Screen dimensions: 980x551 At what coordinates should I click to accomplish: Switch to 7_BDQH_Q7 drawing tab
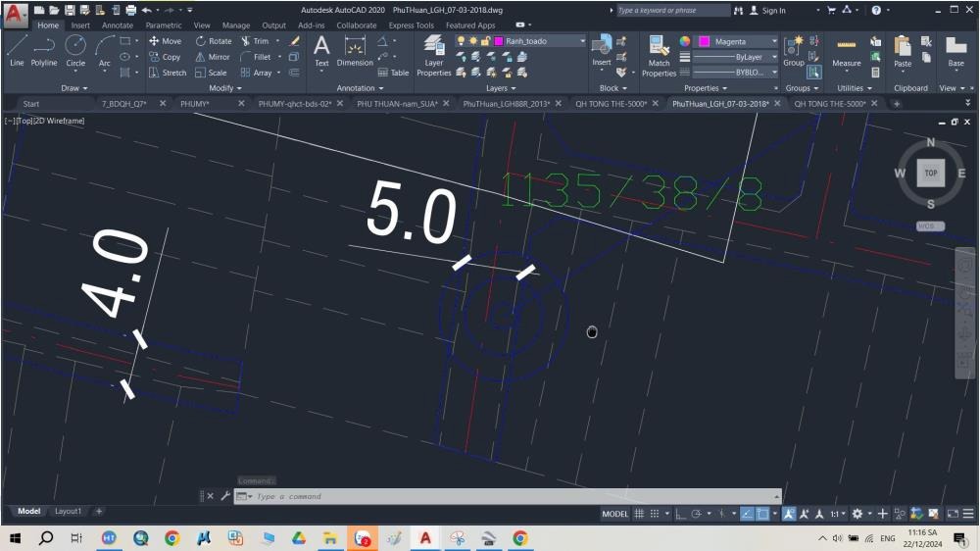(123, 104)
